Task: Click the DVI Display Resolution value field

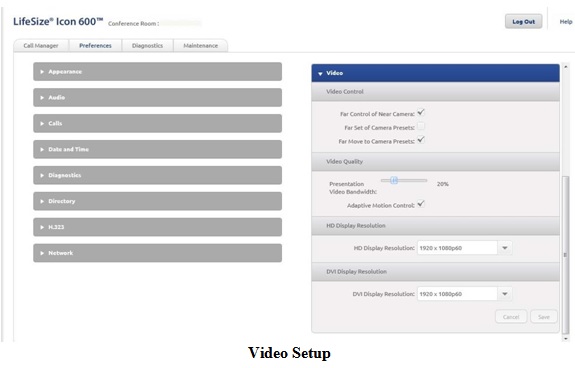Action: pos(457,294)
